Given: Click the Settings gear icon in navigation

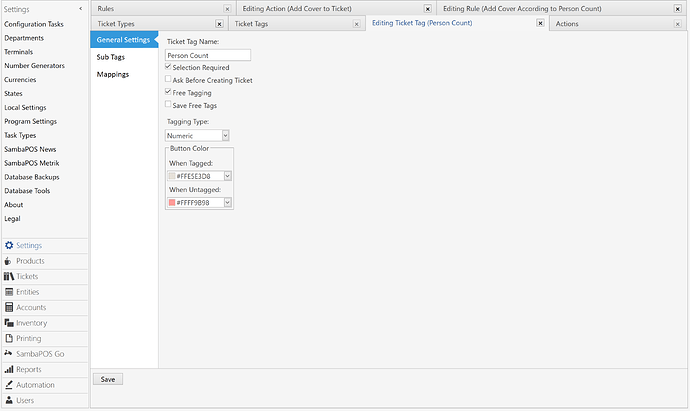Looking at the screenshot, I should (9, 245).
